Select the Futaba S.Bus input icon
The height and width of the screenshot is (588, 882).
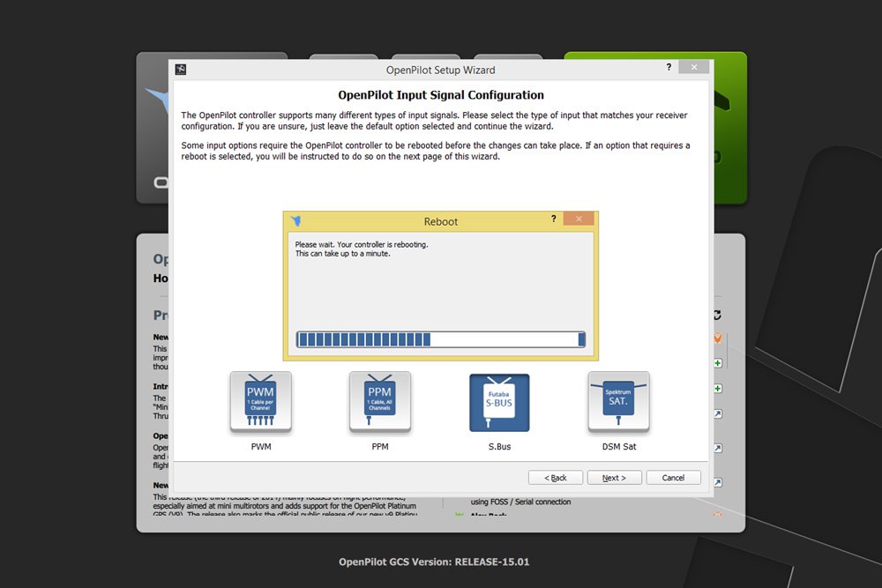pyautogui.click(x=499, y=402)
